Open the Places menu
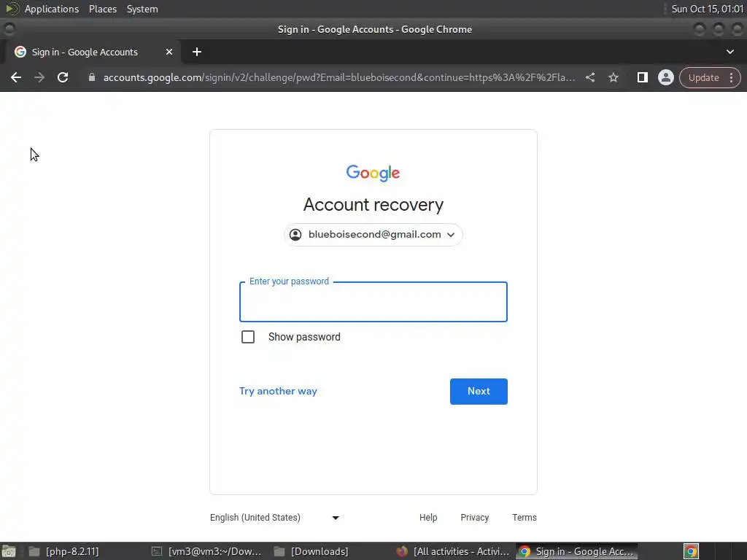This screenshot has width=747, height=560. point(102,9)
